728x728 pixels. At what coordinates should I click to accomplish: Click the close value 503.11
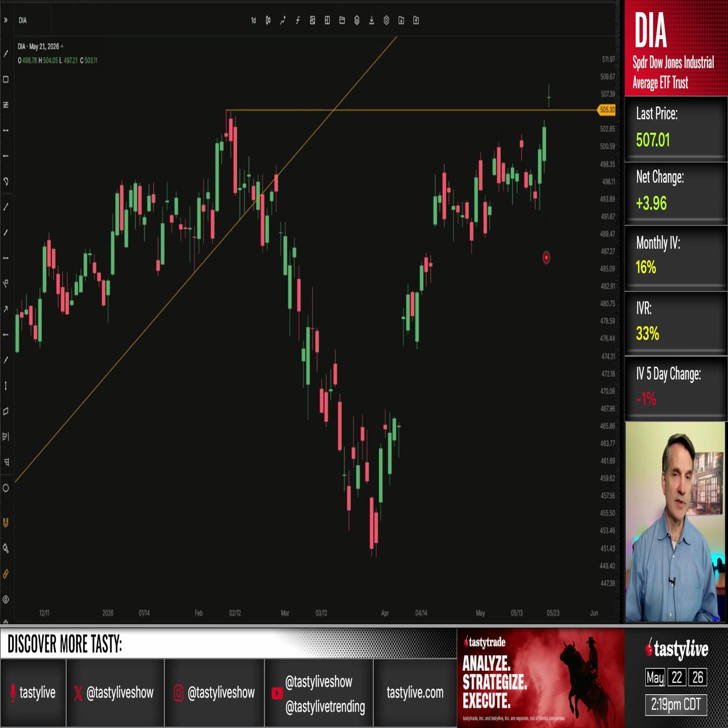point(91,60)
